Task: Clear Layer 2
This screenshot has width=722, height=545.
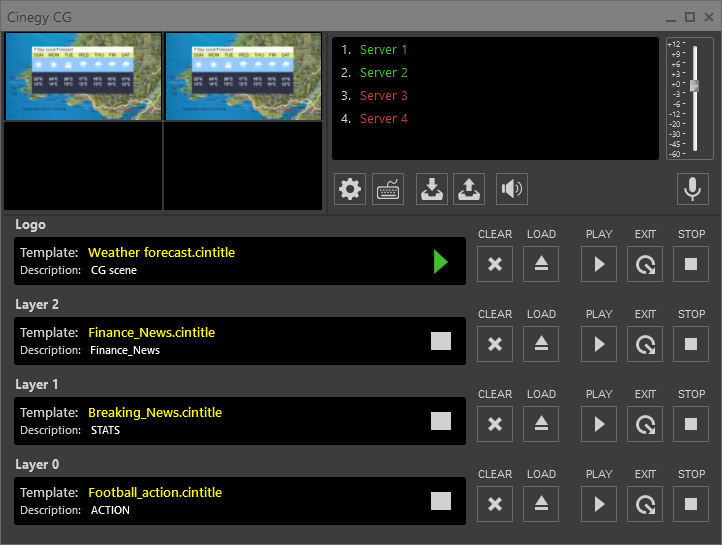Action: [x=495, y=344]
